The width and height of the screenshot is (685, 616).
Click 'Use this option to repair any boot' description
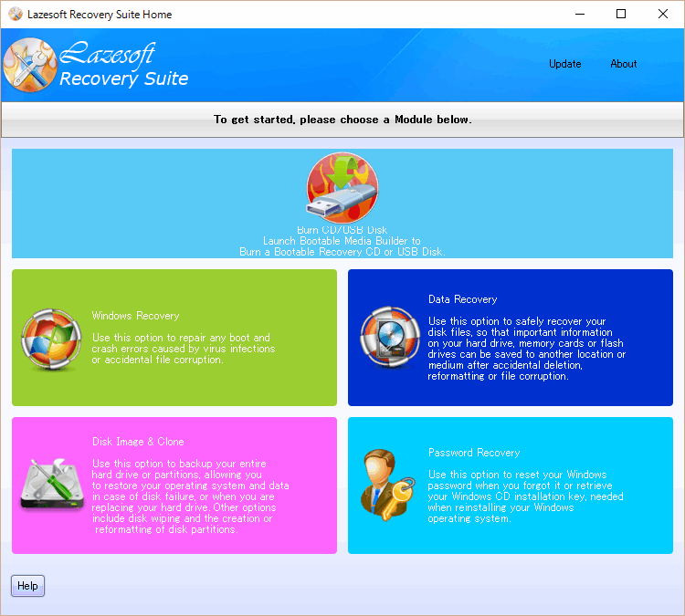pyautogui.click(x=184, y=349)
